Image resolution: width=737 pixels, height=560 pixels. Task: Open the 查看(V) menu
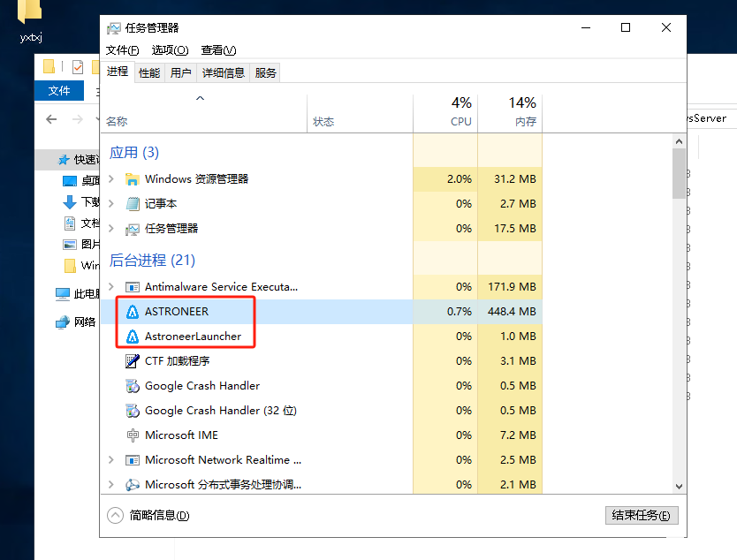(x=218, y=50)
